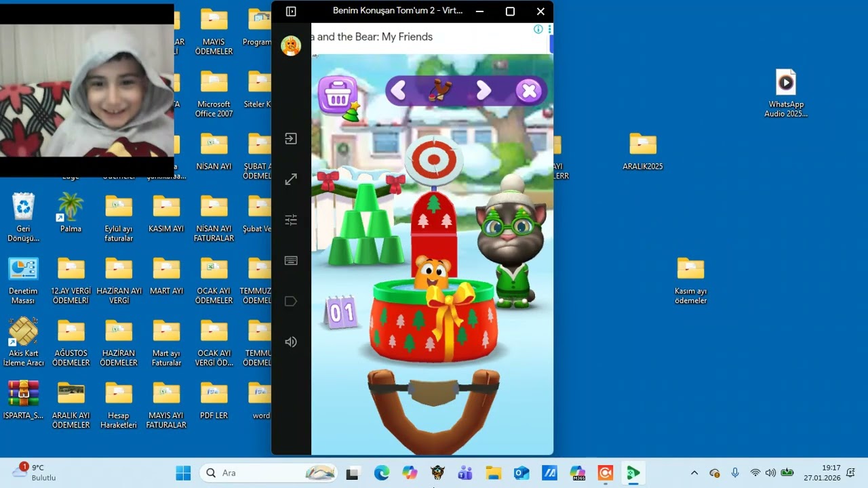Close the slingshot mini-game with X button

529,90
